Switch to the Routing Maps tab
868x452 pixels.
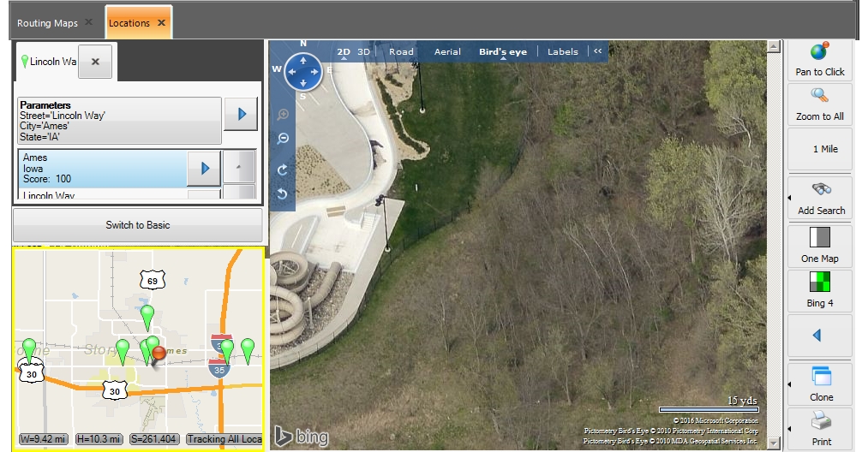coord(47,23)
